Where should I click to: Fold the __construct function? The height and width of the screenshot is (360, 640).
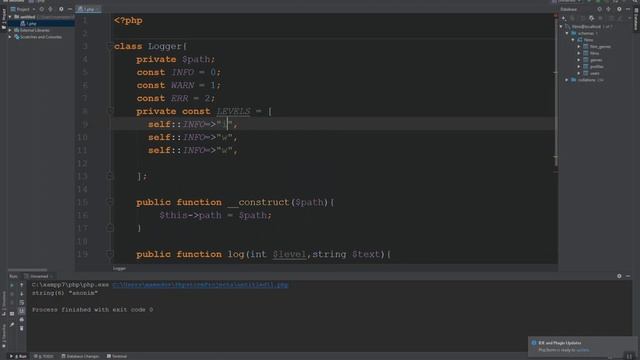point(110,202)
